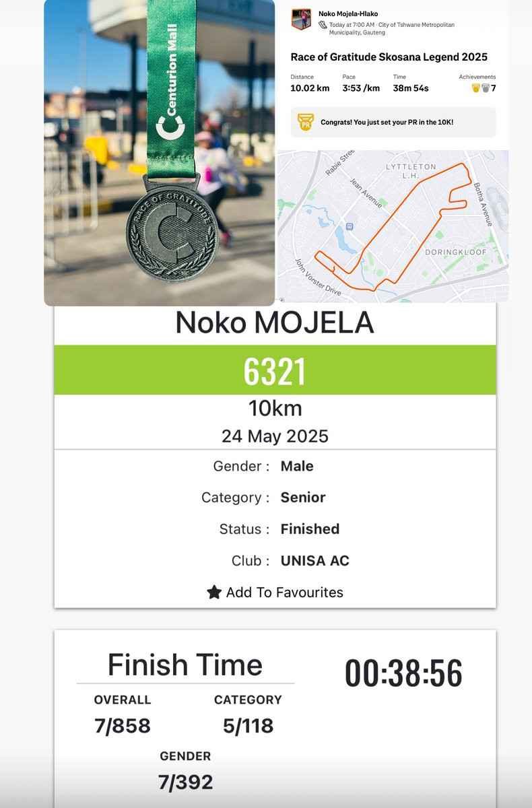
Task: Open the Race of Gratitude Skosana Legend title
Action: click(x=389, y=57)
